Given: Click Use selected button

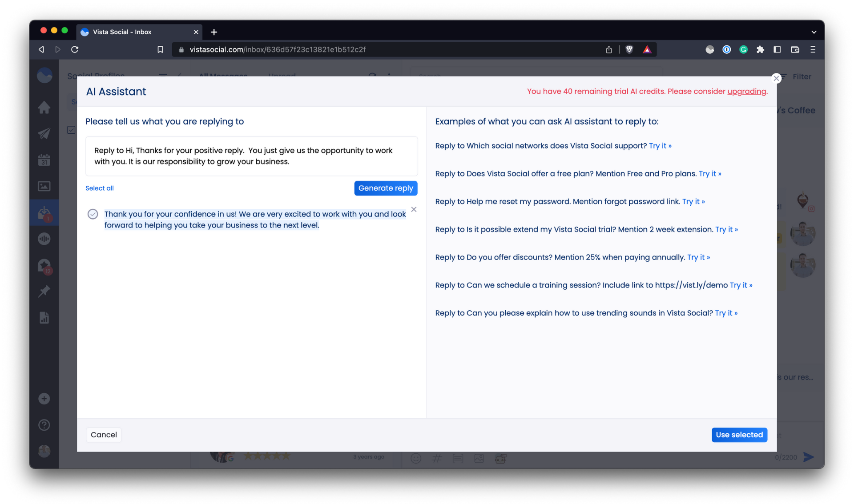Looking at the screenshot, I should click(x=739, y=435).
